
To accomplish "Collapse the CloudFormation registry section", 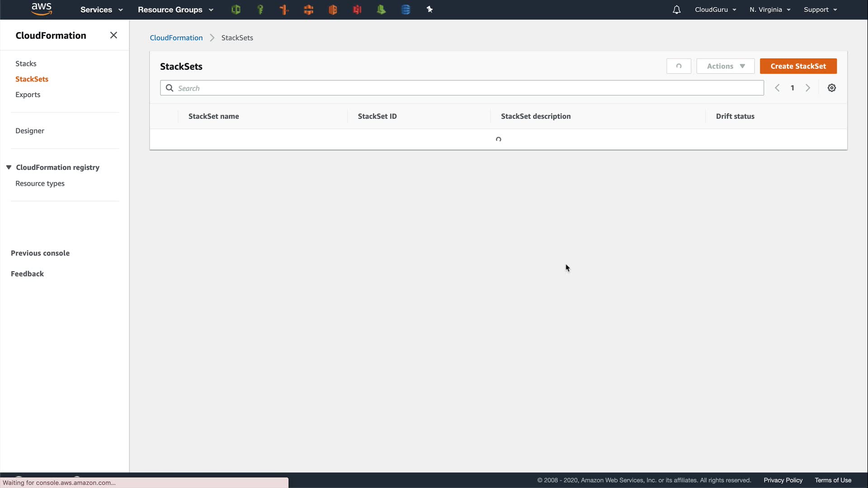I will pos(9,167).
